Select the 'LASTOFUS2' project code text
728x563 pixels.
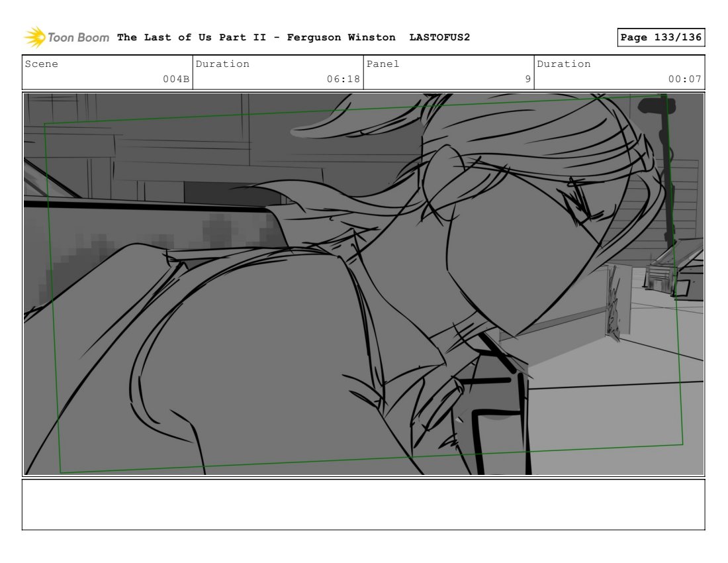point(439,37)
